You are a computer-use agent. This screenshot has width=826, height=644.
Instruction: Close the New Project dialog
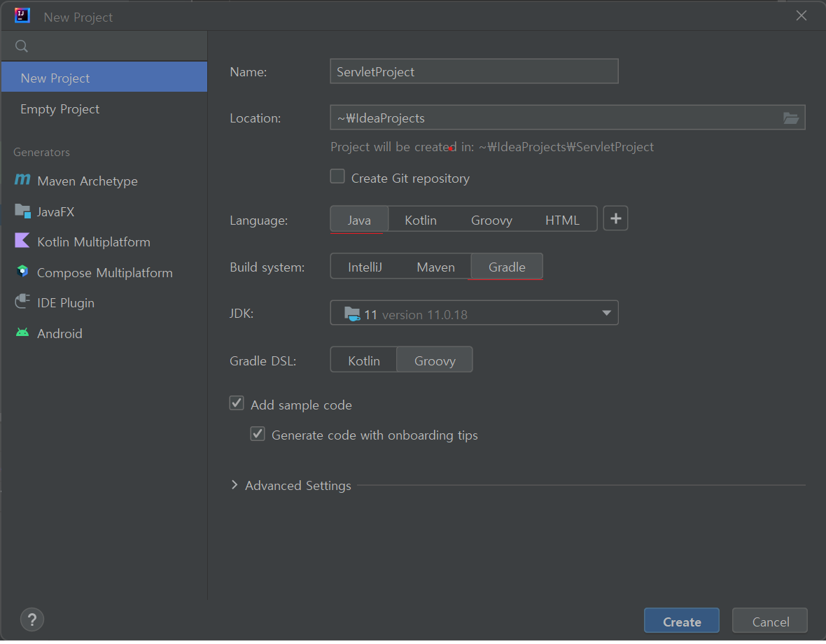801,16
